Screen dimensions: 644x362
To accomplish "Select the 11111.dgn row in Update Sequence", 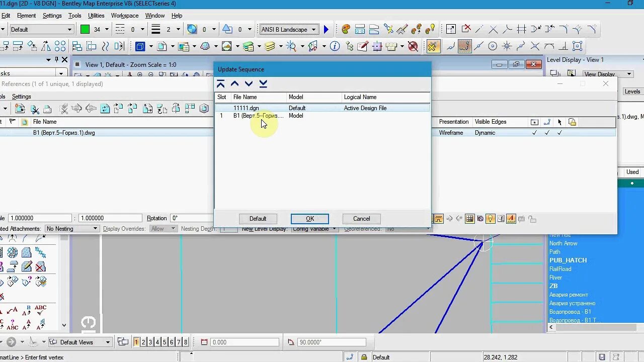I will (x=323, y=108).
